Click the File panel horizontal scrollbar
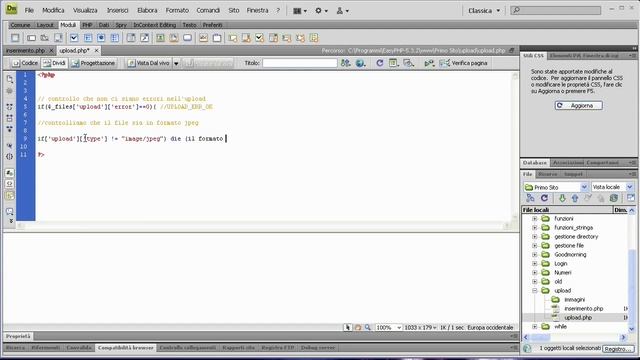 pos(574,338)
